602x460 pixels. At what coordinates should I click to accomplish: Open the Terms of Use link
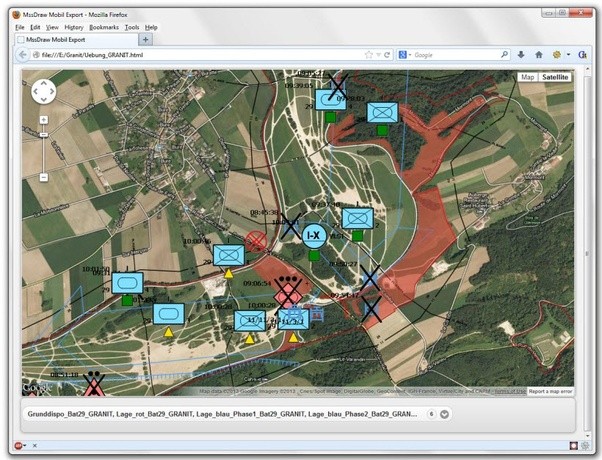pyautogui.click(x=510, y=391)
